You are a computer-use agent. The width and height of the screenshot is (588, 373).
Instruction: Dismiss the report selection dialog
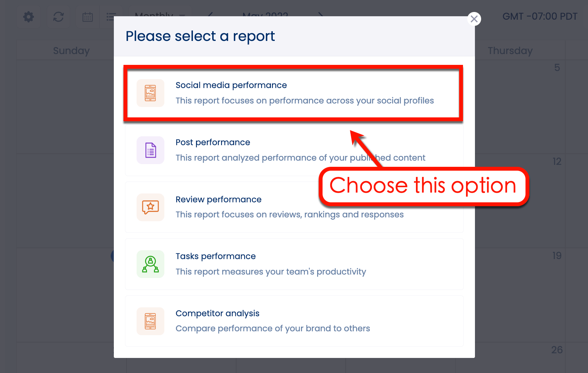474,19
